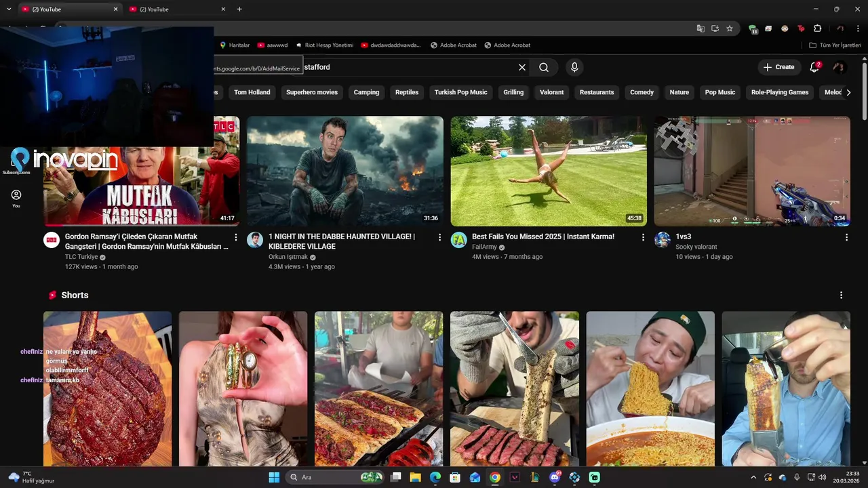Open more options for 1vs3 video
Viewport: 868px width, 488px height.
[846, 237]
